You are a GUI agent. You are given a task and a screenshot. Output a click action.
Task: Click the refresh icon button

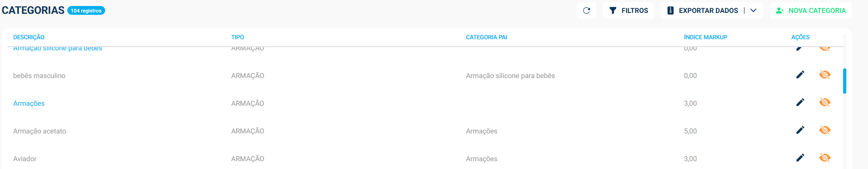(586, 11)
